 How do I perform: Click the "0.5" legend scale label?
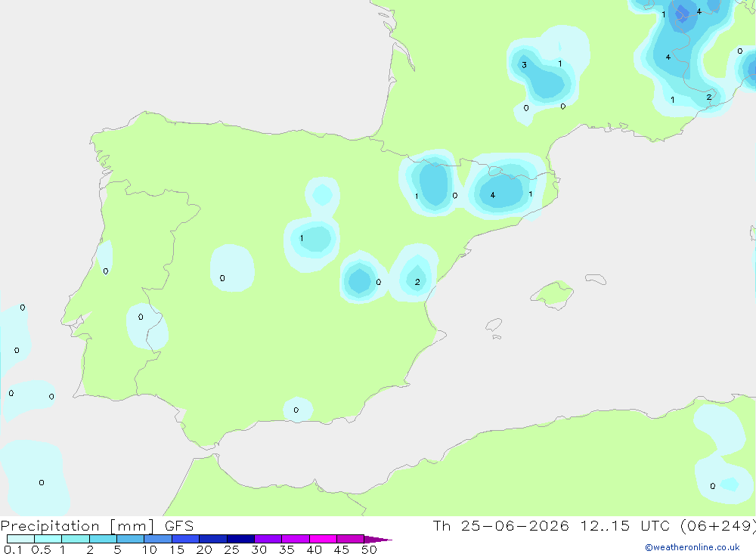click(41, 549)
